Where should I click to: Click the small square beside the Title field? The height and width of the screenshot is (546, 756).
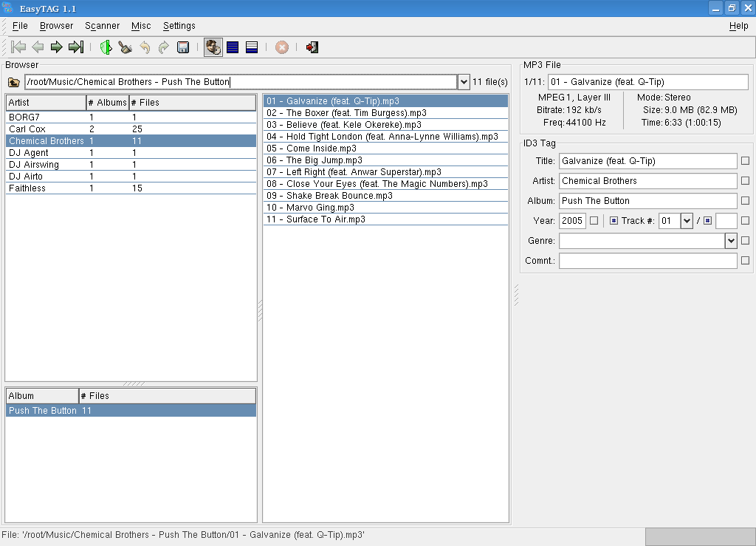tap(745, 161)
